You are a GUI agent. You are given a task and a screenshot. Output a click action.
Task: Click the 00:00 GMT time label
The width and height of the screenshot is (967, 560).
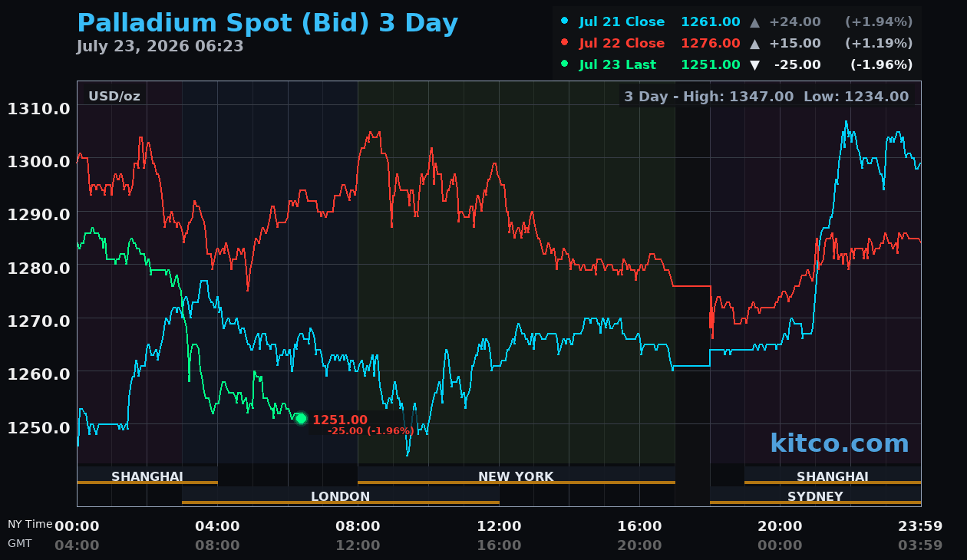coord(780,545)
